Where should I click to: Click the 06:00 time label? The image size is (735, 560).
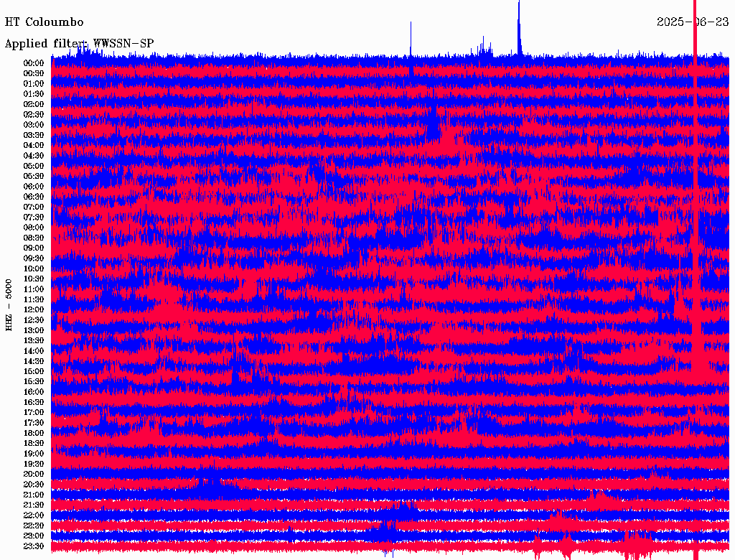(x=34, y=187)
